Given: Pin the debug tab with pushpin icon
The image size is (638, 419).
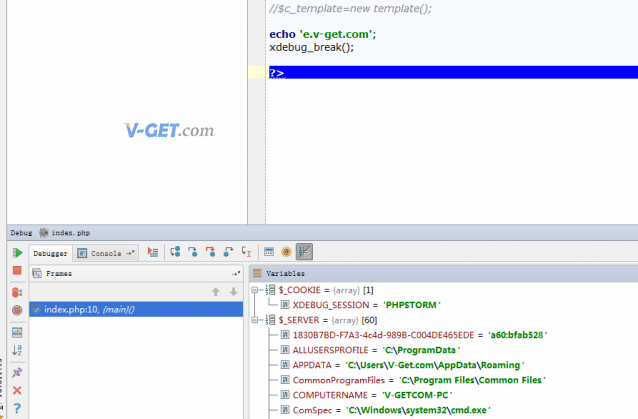Looking at the screenshot, I should click(x=17, y=372).
